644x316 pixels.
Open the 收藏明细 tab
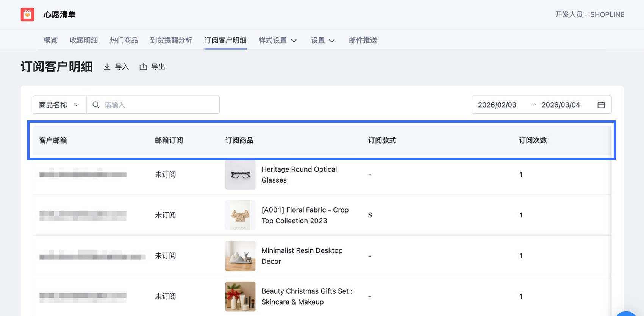pos(84,40)
